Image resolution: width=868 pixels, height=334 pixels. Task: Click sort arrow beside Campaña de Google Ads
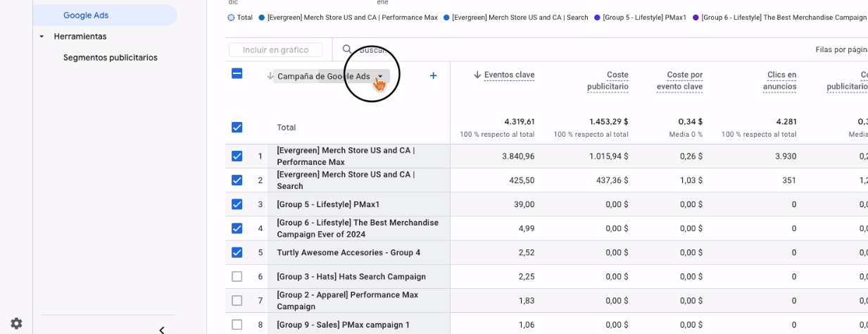tap(270, 76)
